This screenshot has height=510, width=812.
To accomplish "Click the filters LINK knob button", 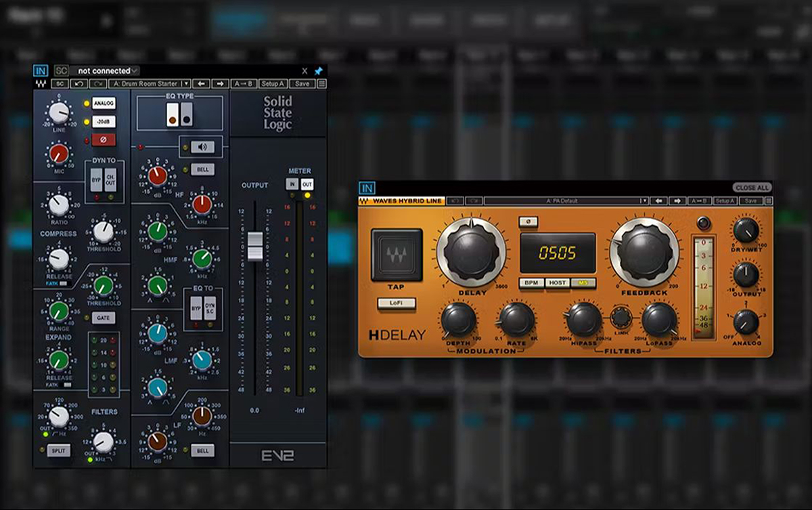I will 621,316.
